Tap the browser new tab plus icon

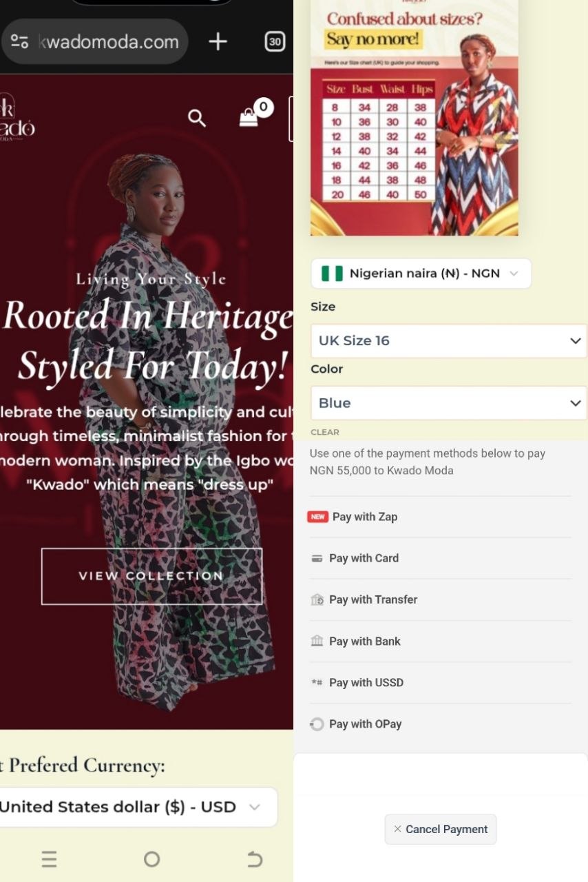(218, 41)
